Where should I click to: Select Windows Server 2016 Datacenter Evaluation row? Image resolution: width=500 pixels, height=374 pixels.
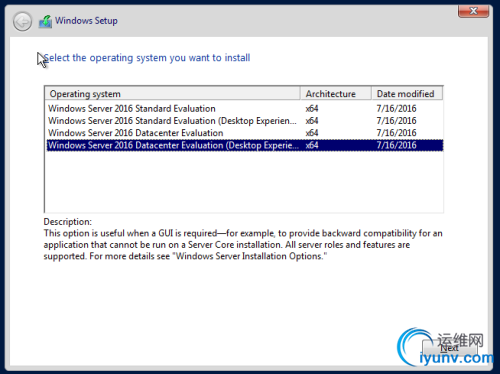point(245,133)
